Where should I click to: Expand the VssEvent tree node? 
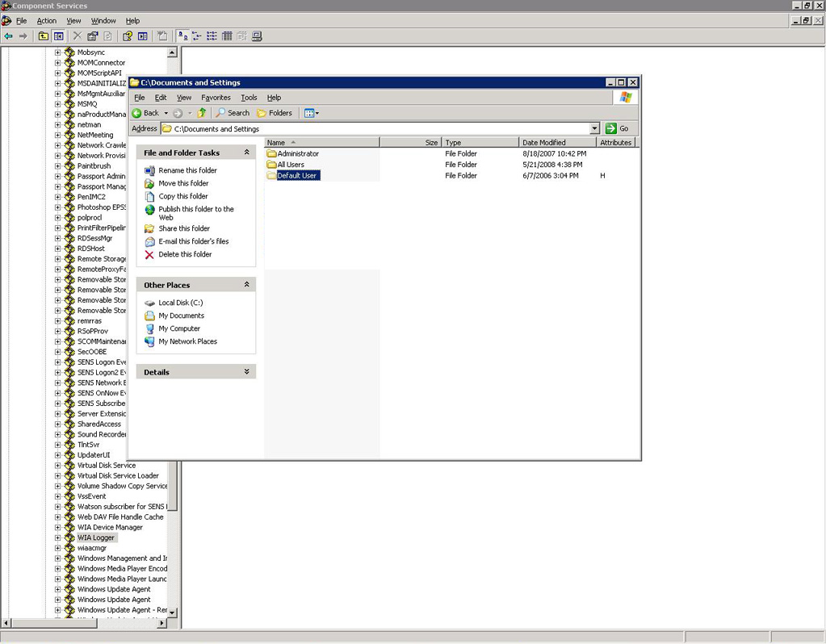click(x=58, y=496)
